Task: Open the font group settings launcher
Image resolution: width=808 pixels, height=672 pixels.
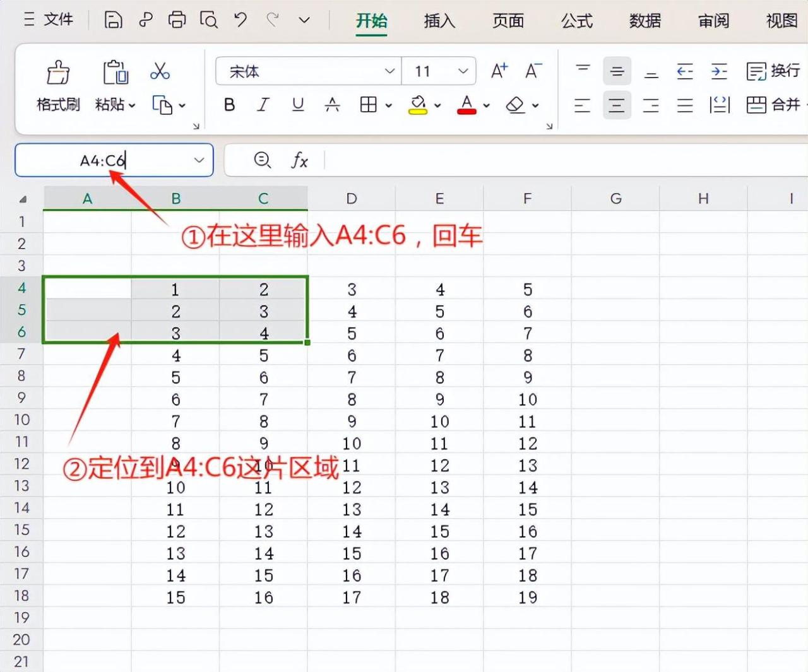Action: [x=549, y=126]
